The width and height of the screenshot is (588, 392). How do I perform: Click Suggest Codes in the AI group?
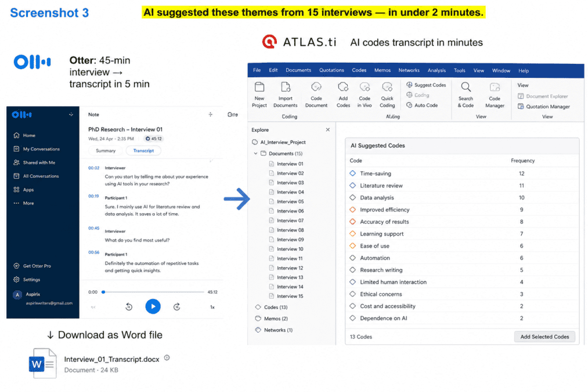[426, 85]
